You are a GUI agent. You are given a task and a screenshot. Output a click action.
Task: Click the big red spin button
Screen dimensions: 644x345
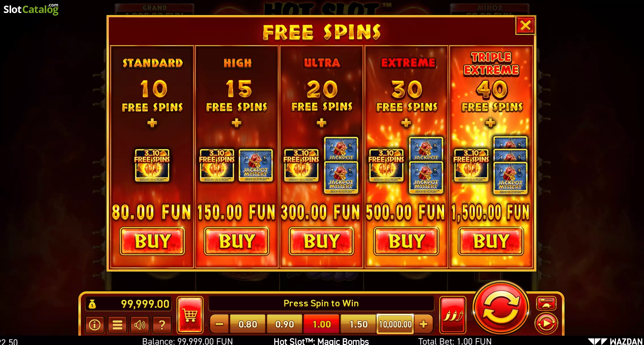pyautogui.click(x=501, y=308)
